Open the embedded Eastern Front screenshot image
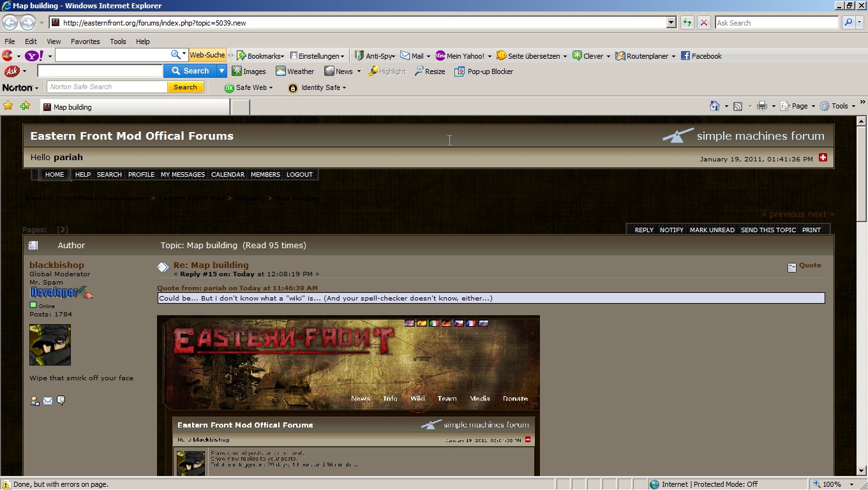 pyautogui.click(x=348, y=396)
